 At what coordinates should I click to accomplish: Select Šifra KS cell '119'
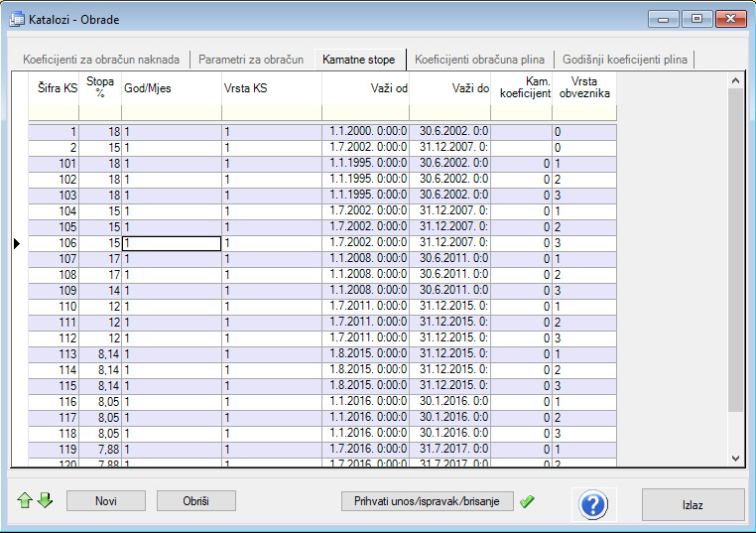(54, 450)
